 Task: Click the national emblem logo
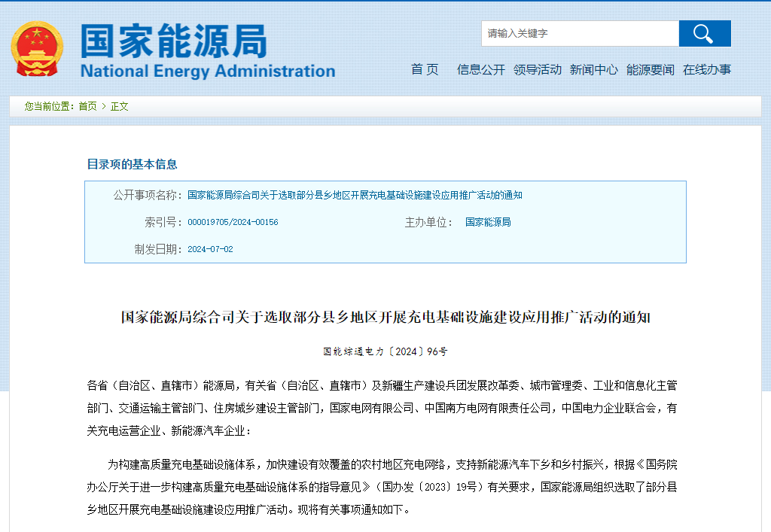tap(37, 49)
